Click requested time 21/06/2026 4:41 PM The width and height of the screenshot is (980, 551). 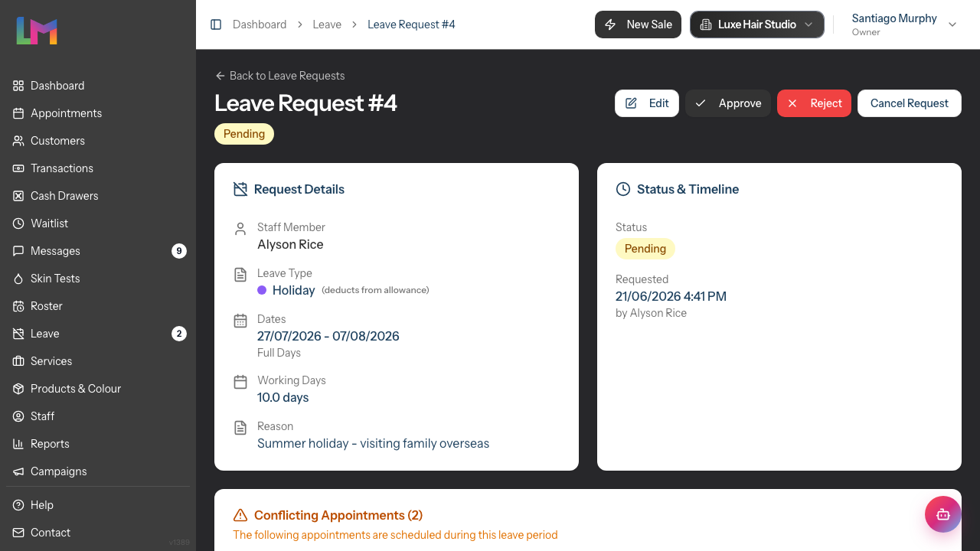tap(671, 296)
